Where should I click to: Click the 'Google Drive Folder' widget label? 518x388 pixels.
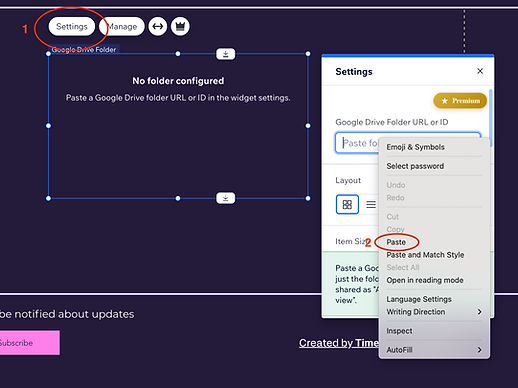84,50
